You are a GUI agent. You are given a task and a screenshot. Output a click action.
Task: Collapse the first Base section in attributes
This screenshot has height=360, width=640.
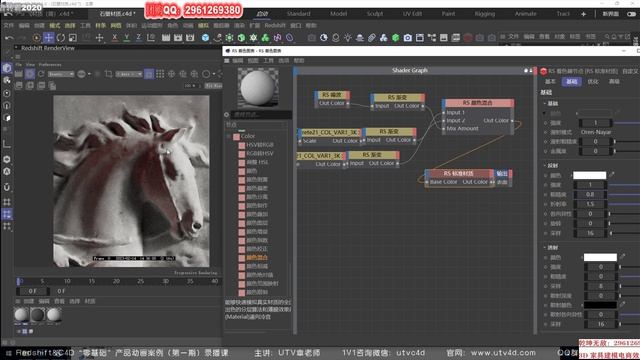pyautogui.click(x=545, y=103)
